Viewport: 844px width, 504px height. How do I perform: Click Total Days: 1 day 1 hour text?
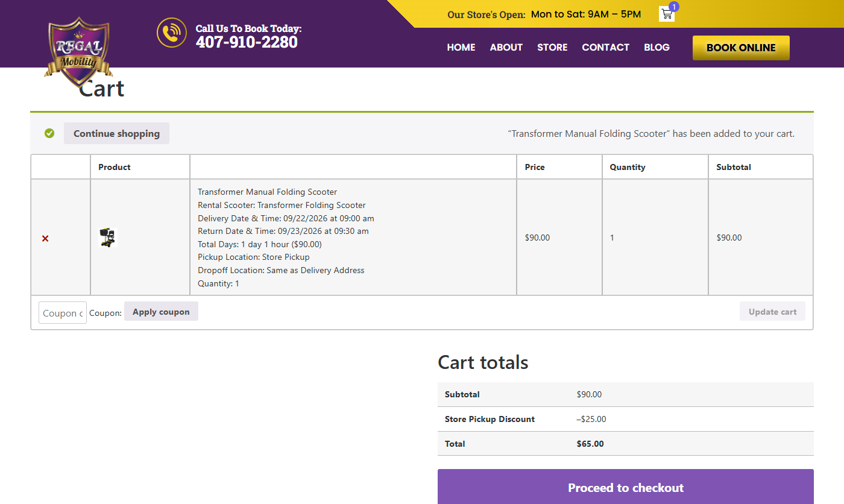click(x=260, y=244)
